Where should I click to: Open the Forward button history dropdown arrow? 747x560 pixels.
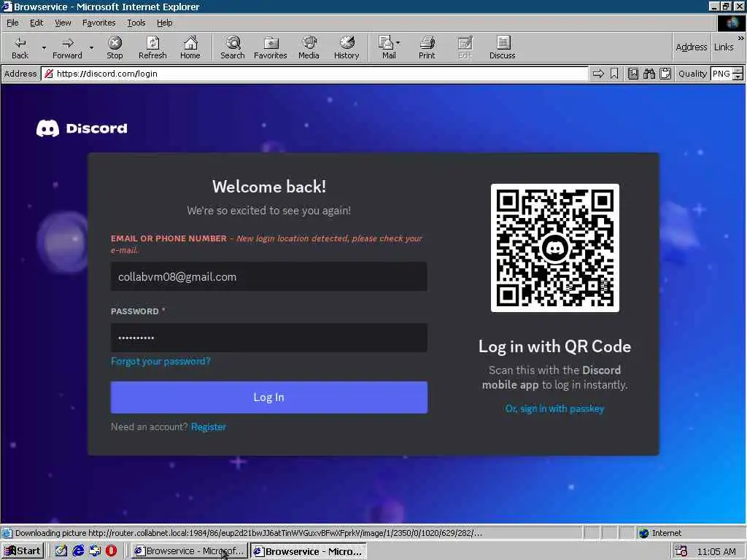point(91,47)
